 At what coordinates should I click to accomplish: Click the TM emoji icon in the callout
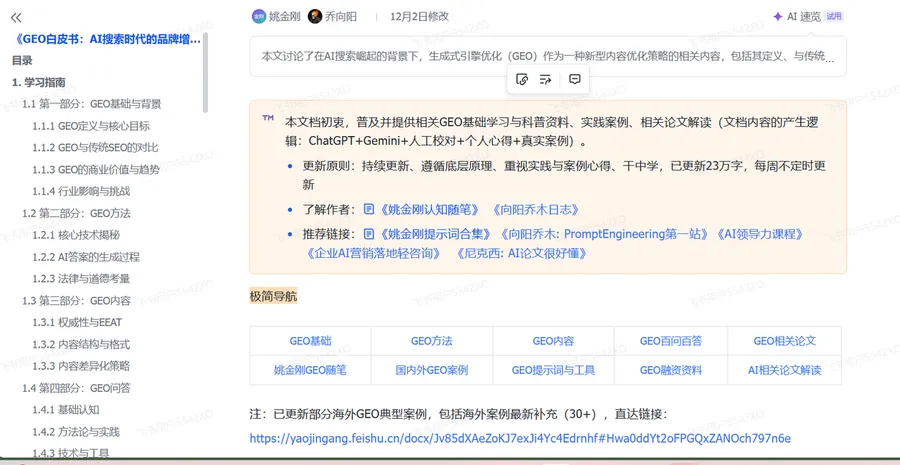(268, 118)
